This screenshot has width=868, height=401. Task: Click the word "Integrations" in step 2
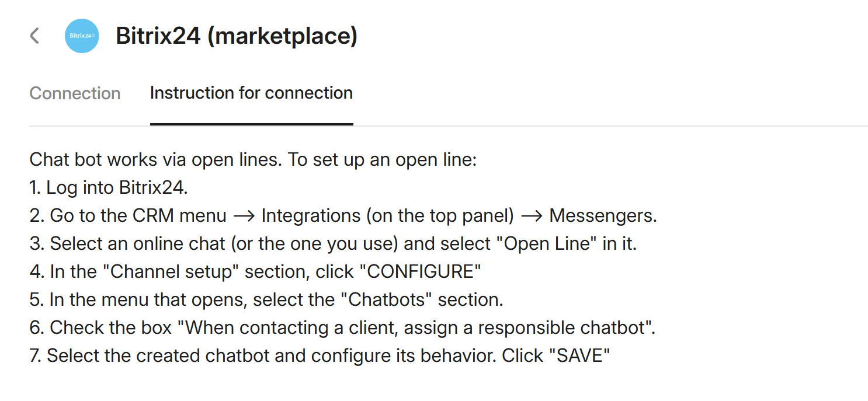(311, 215)
